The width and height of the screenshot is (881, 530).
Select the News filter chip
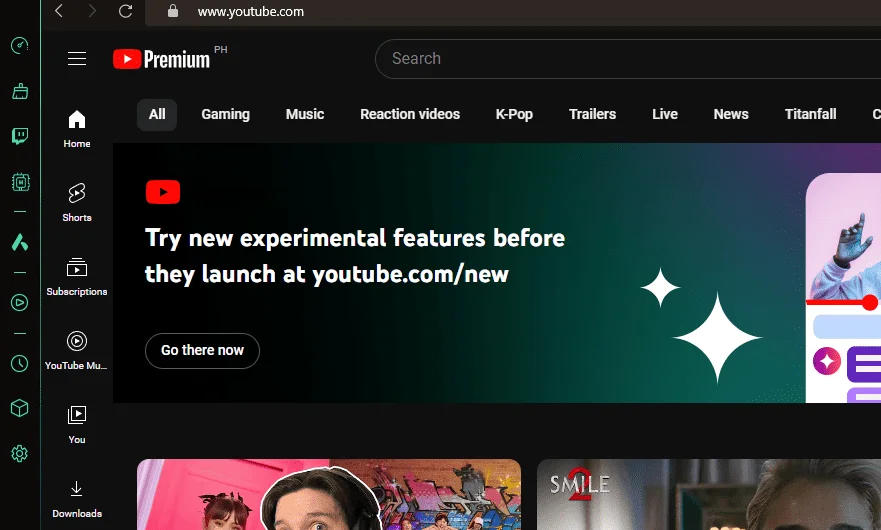pyautogui.click(x=731, y=115)
